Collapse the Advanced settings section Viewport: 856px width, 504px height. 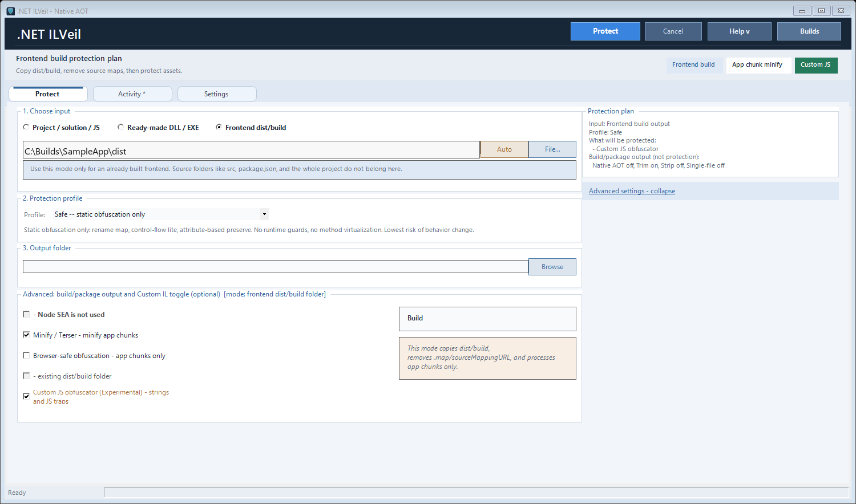[632, 191]
